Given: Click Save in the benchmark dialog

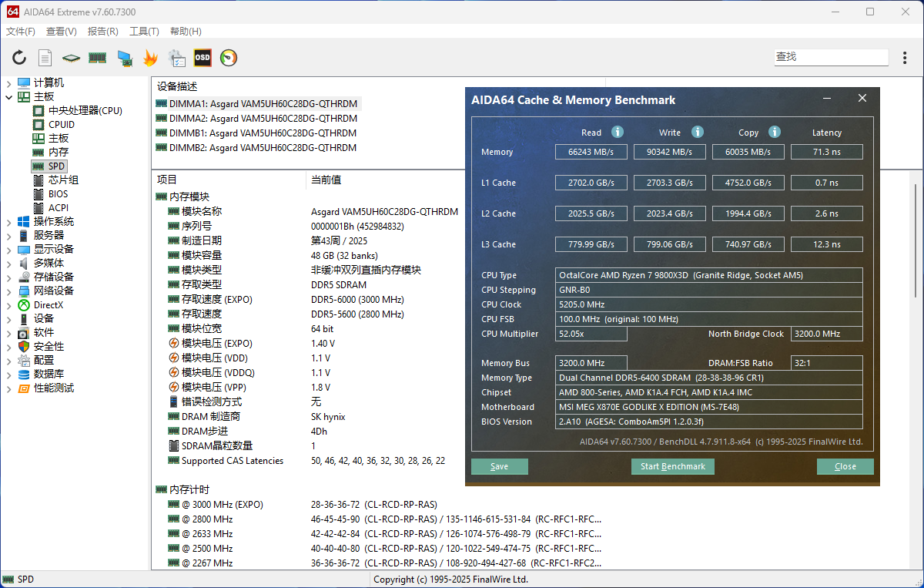Looking at the screenshot, I should 500,466.
